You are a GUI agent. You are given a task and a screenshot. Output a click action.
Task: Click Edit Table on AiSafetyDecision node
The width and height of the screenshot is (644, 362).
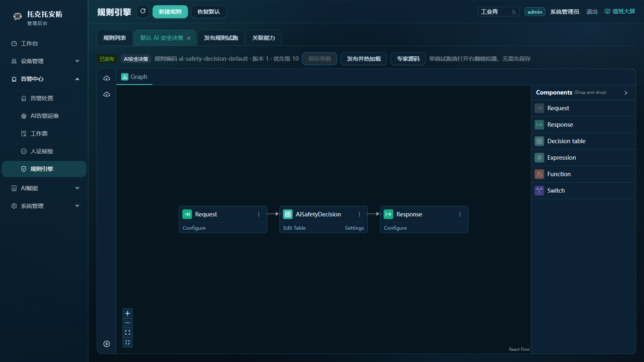[x=294, y=228]
